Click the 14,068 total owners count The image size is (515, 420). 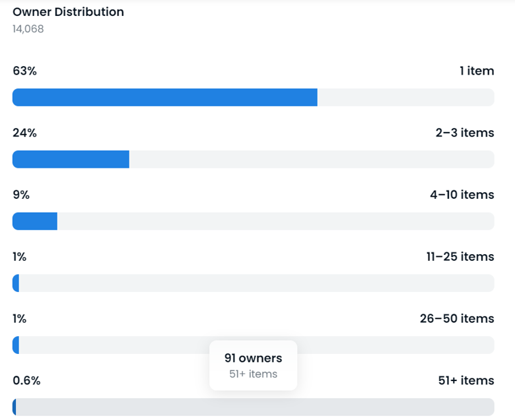point(28,29)
